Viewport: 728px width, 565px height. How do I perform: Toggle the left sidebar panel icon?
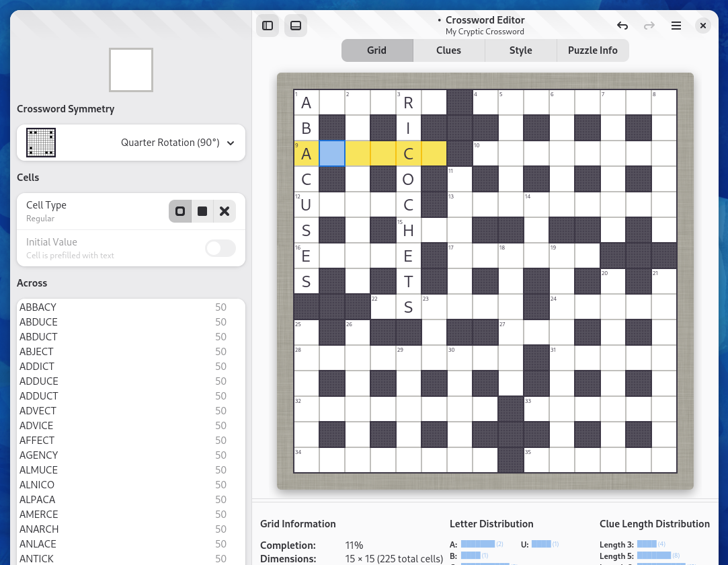[267, 25]
